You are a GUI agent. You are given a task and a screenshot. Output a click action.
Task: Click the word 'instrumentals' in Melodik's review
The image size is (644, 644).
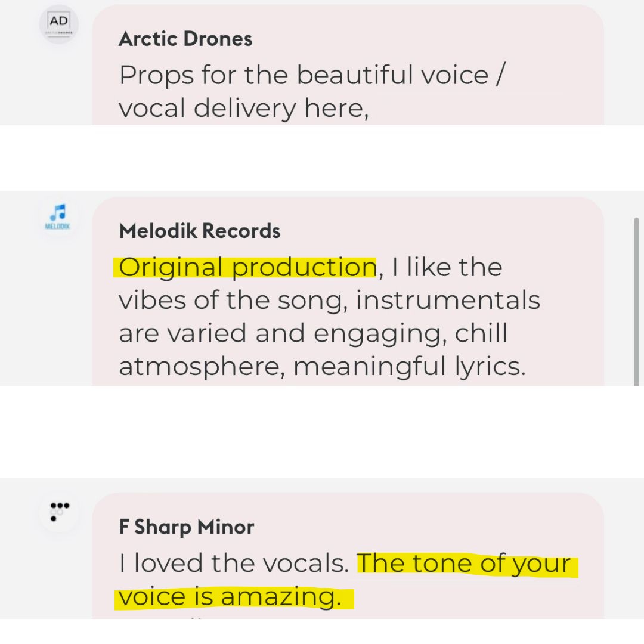(x=448, y=300)
